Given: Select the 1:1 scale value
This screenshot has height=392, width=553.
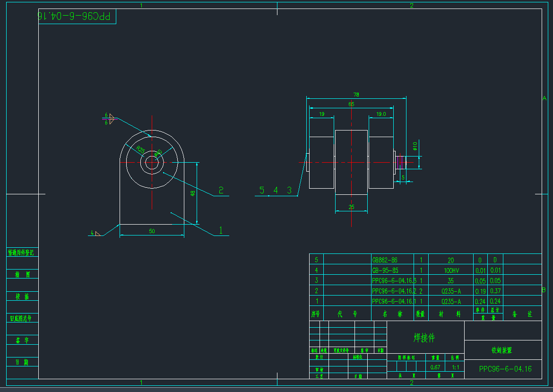Looking at the screenshot, I should click(456, 367).
